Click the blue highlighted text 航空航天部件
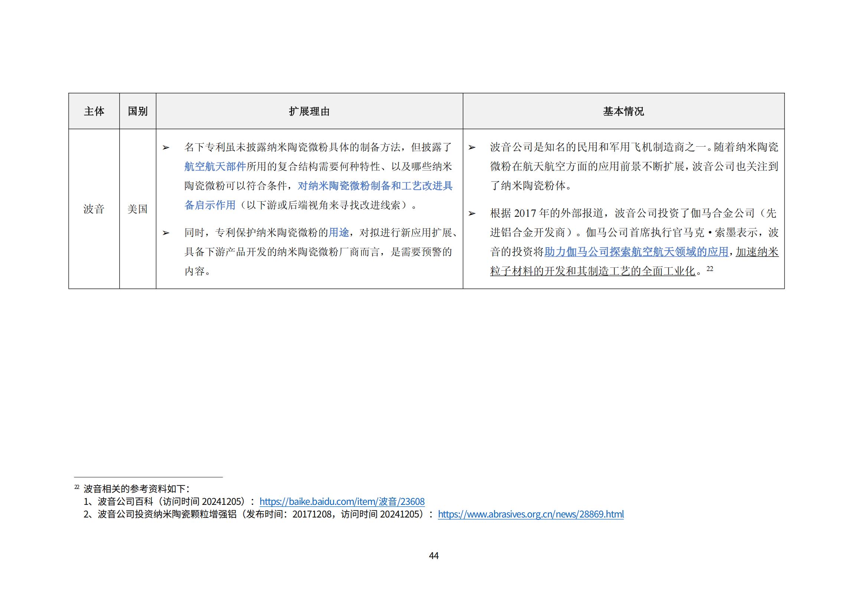The image size is (868, 614). point(215,167)
